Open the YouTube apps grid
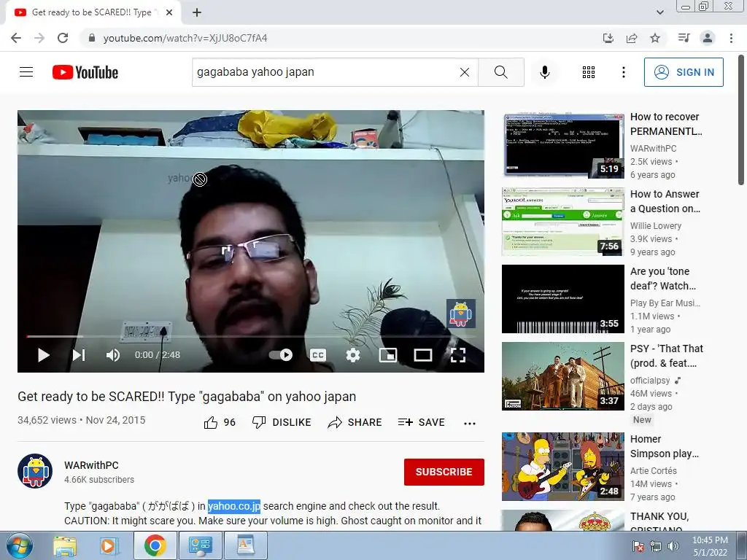 [x=589, y=72]
